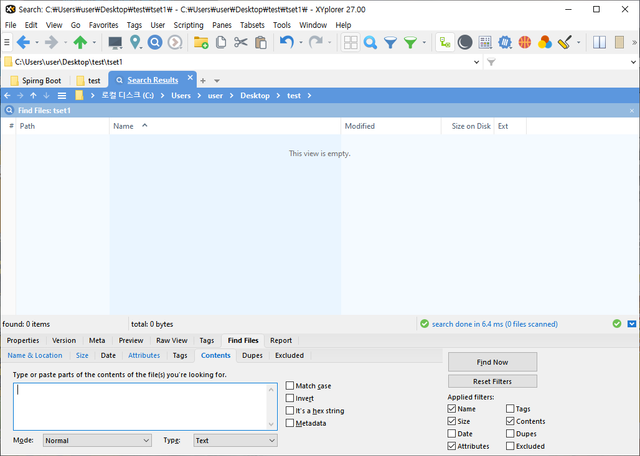Expand the address bar history dropdown
The image size is (640, 456).
[476, 62]
